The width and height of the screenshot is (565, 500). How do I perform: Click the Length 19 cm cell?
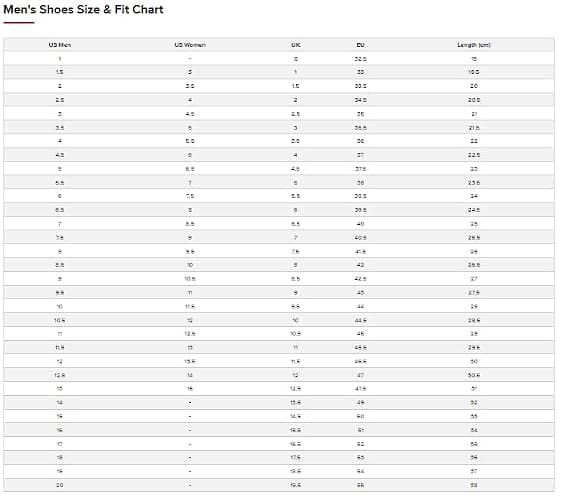(474, 59)
